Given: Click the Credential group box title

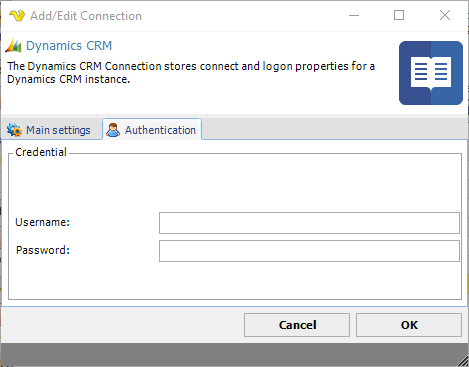Looking at the screenshot, I should (41, 152).
